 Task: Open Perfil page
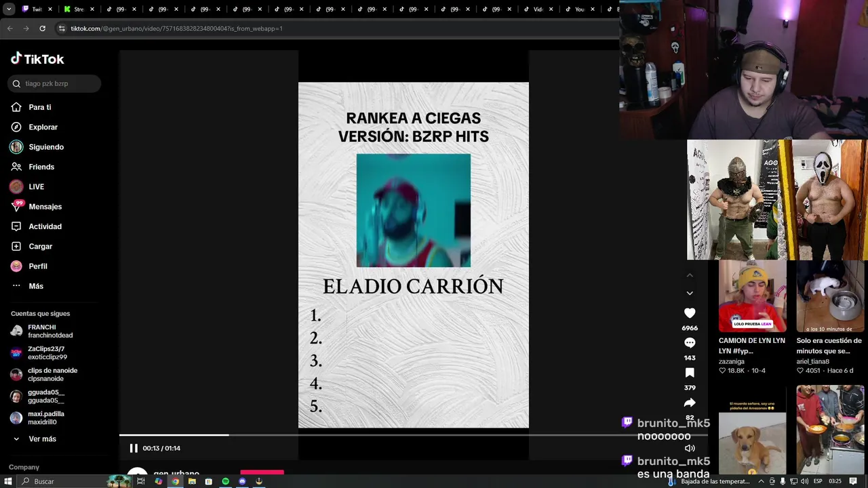pyautogui.click(x=29, y=266)
